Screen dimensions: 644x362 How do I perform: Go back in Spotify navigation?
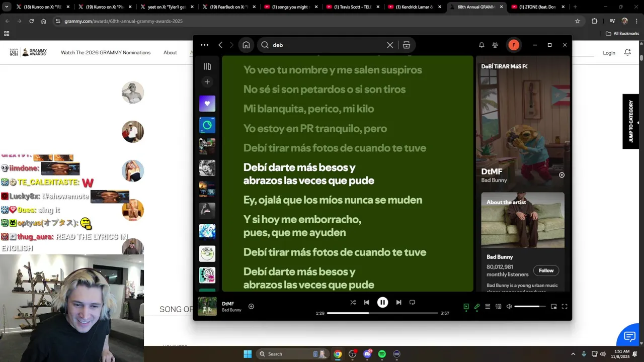coord(220,45)
